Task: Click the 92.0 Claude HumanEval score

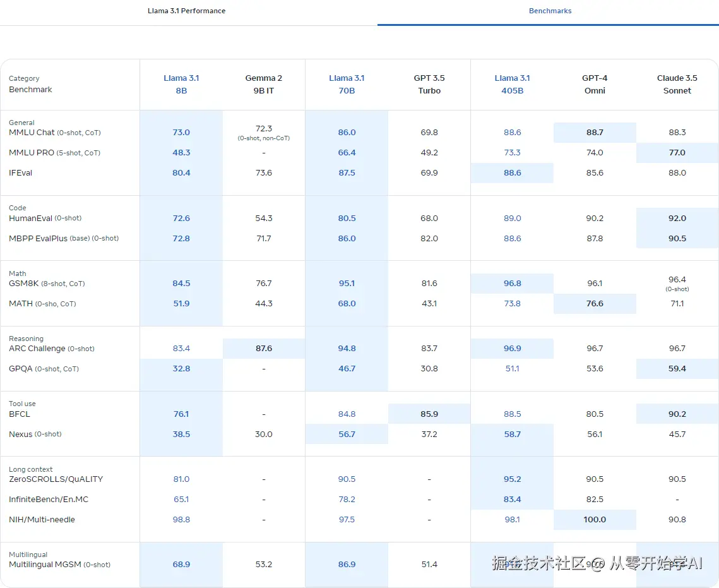Action: pyautogui.click(x=677, y=219)
